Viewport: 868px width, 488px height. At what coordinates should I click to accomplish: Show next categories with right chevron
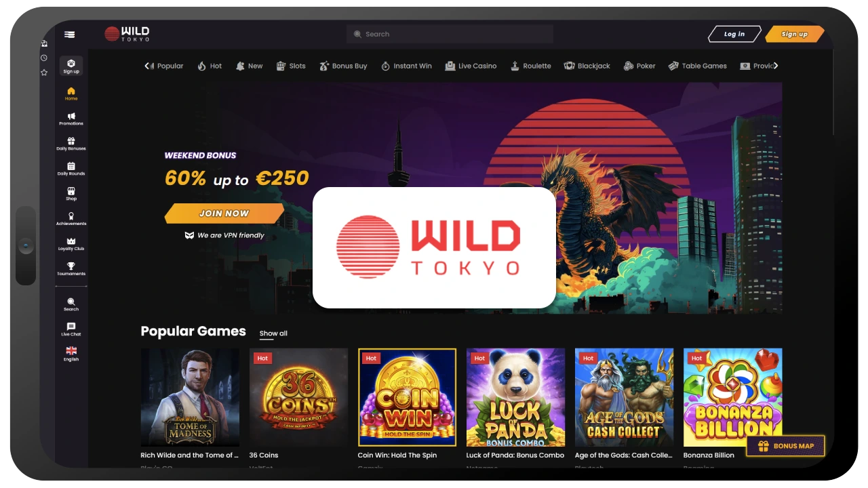(776, 66)
